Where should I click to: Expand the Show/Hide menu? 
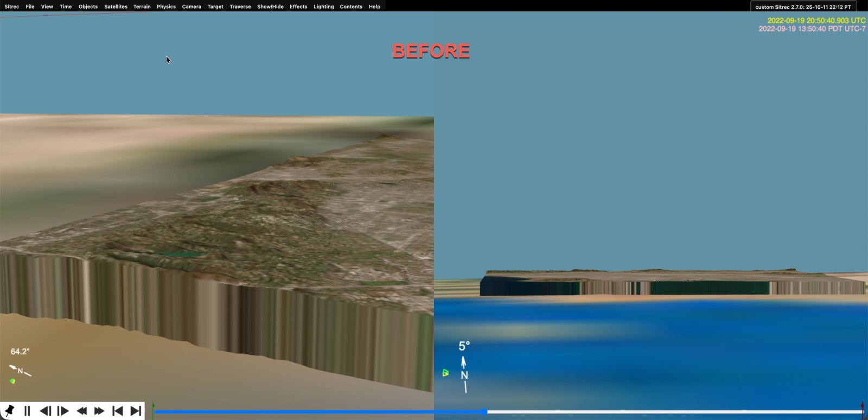pyautogui.click(x=270, y=7)
